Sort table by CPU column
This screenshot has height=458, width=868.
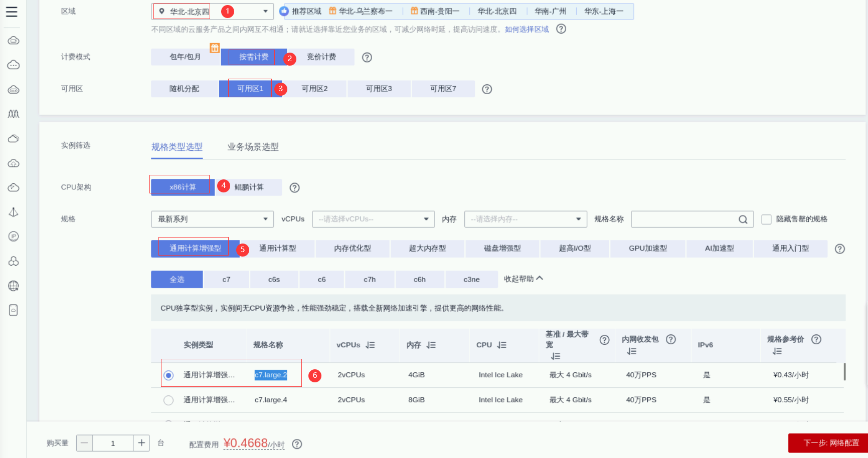tap(502, 345)
